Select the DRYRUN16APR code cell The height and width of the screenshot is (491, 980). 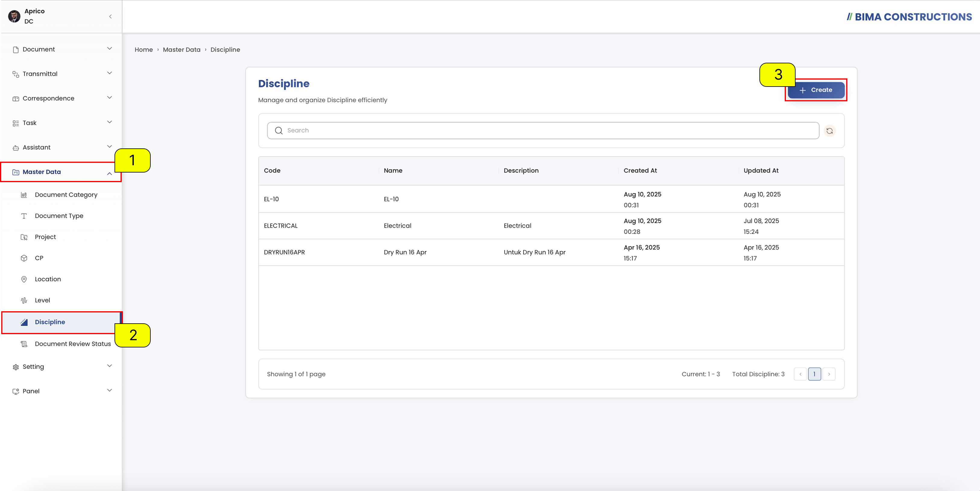284,252
